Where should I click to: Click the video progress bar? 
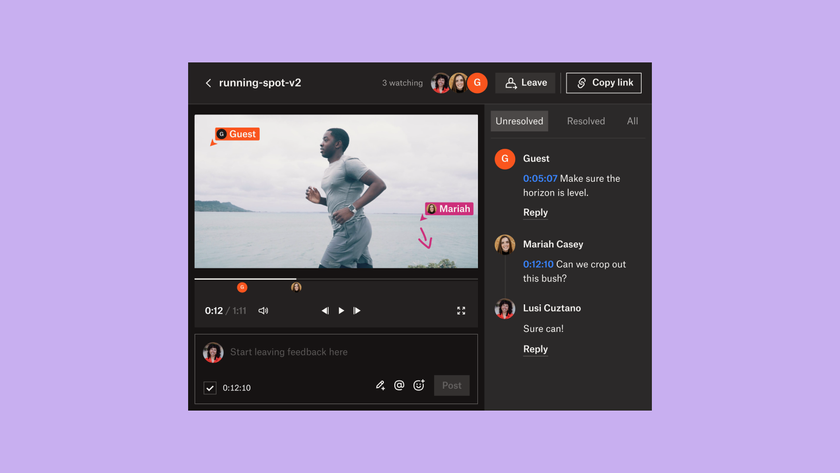point(336,279)
